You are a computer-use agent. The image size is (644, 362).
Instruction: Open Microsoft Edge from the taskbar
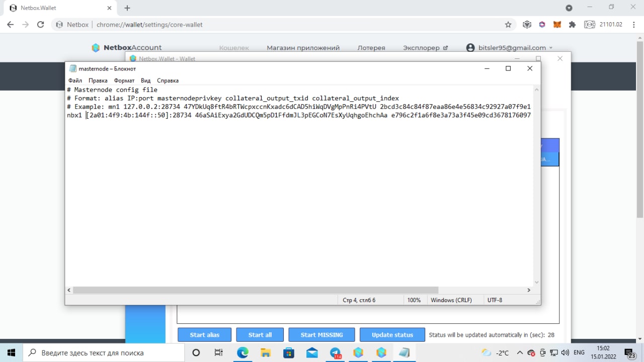[243, 352]
